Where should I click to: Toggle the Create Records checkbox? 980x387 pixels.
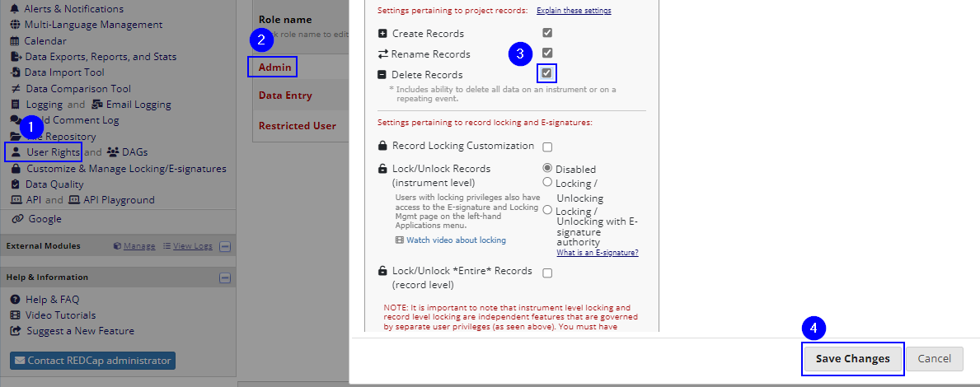[x=547, y=33]
